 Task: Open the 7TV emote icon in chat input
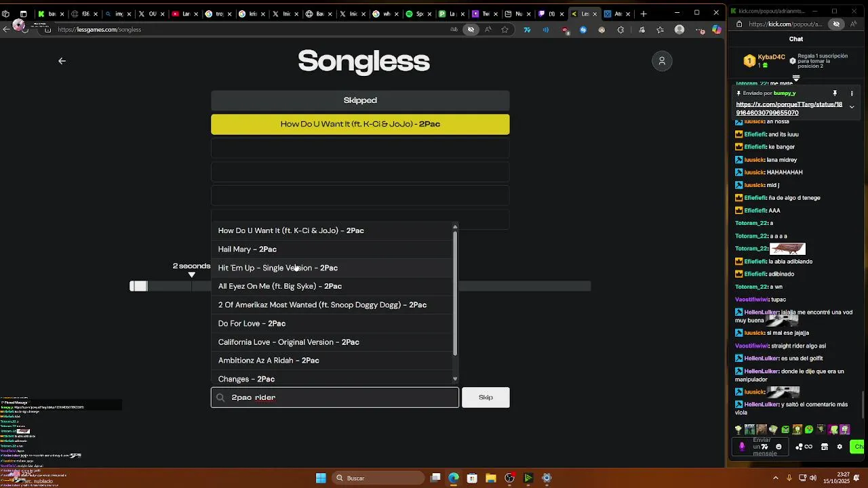coord(765,447)
